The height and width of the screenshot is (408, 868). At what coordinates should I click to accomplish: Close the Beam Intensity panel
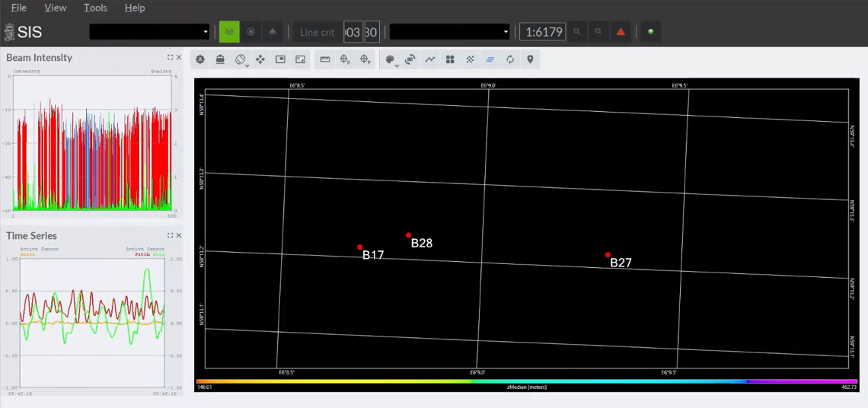(179, 58)
